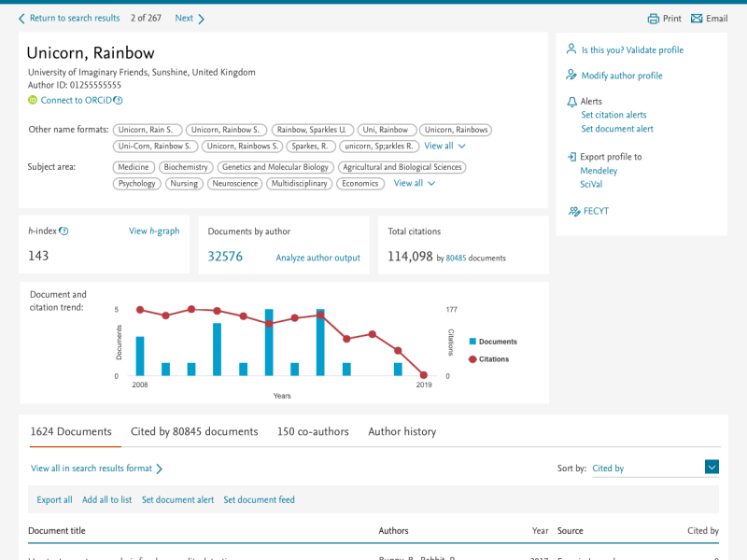This screenshot has height=560, width=747.
Task: Expand View all subject areas
Action: click(x=414, y=184)
